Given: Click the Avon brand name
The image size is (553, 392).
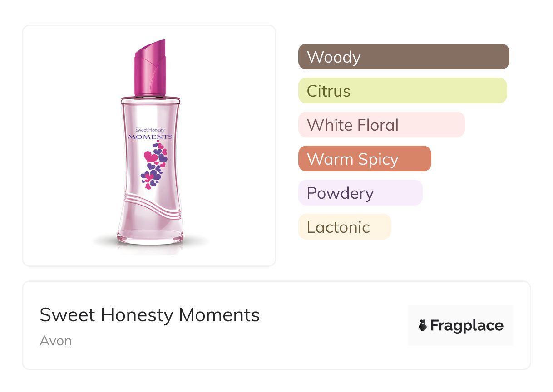Looking at the screenshot, I should pos(55,341).
